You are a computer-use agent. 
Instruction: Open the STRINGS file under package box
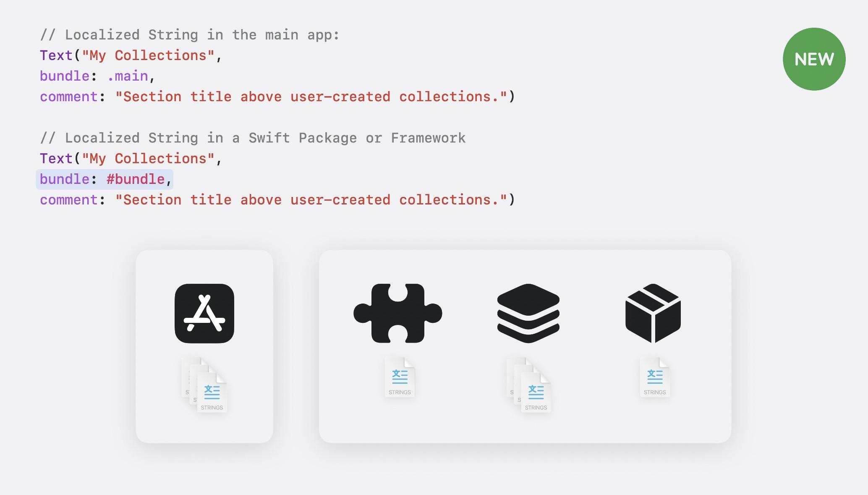point(655,377)
